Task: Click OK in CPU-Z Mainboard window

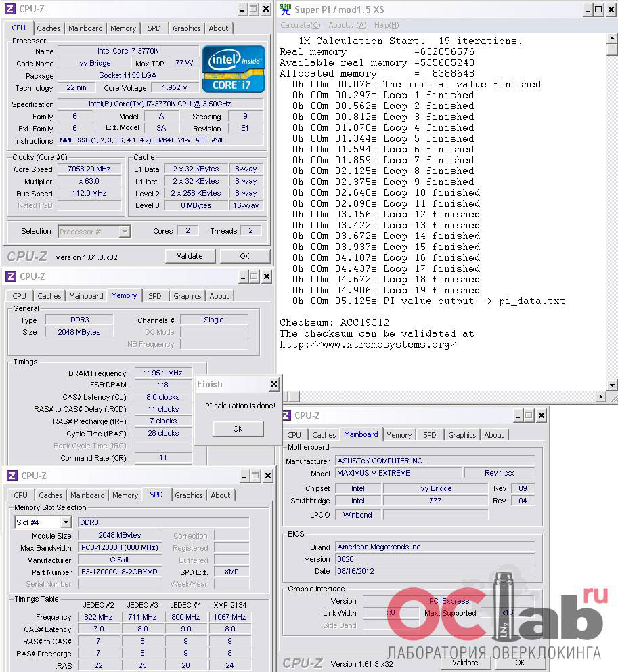Action: coord(520,663)
